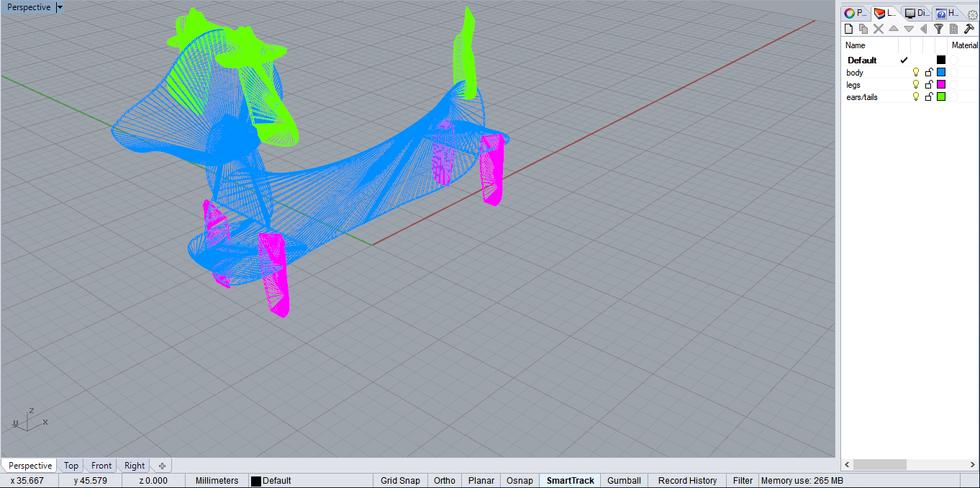Toggle Record History in the status bar
The width and height of the screenshot is (980, 488).
click(687, 481)
